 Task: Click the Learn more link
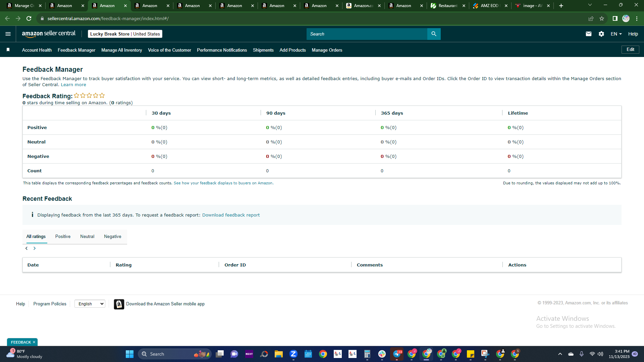[x=73, y=85]
